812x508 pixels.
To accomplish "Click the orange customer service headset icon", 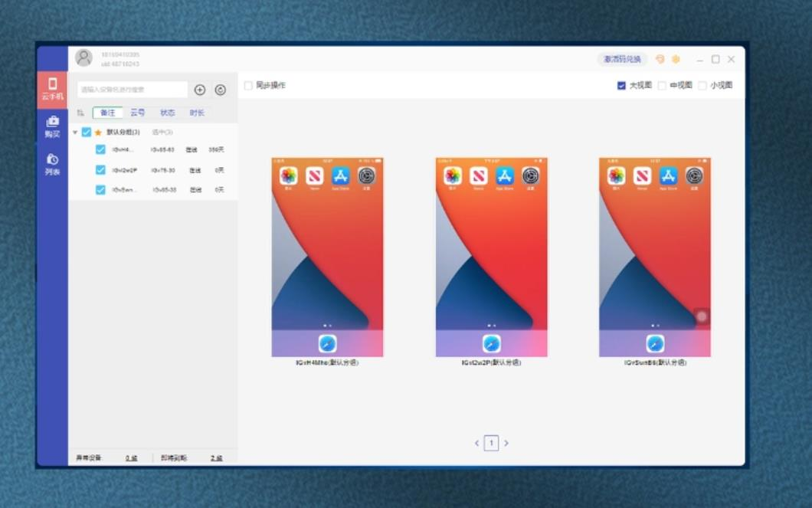I will [x=660, y=59].
